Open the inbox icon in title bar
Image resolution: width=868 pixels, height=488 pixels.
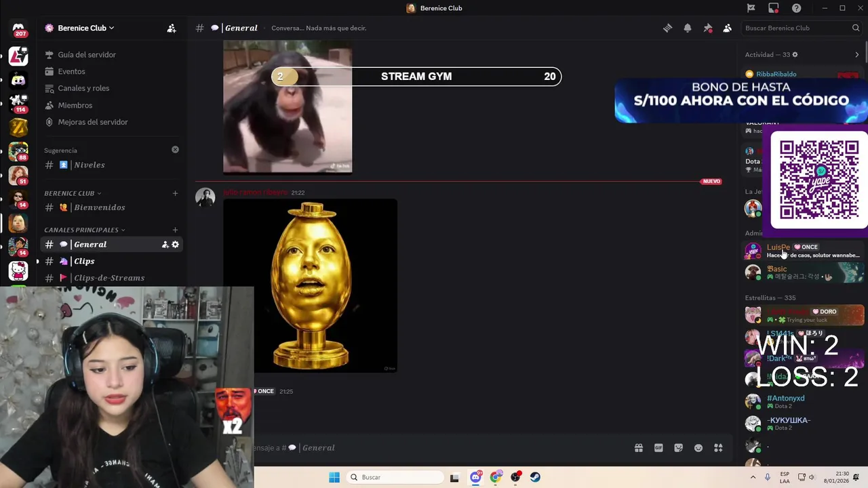pos(774,8)
